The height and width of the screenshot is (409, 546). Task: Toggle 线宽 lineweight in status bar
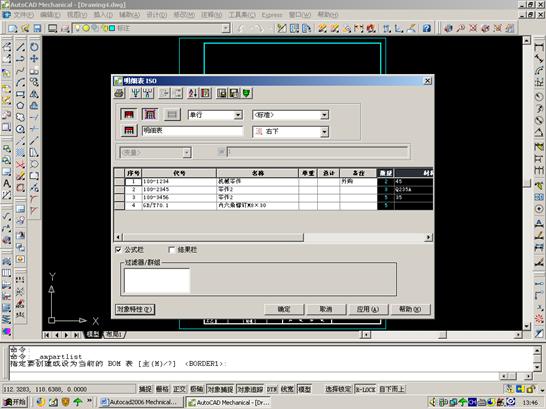(x=287, y=389)
